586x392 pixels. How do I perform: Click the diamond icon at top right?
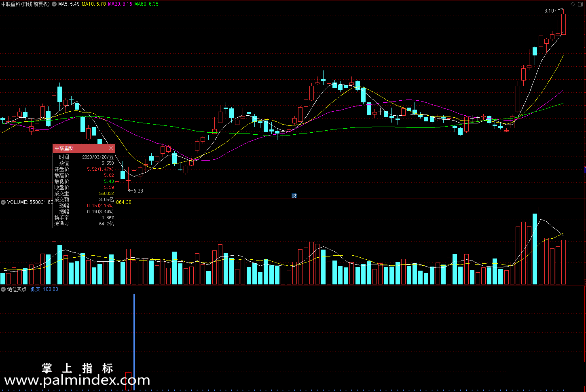pyautogui.click(x=573, y=4)
